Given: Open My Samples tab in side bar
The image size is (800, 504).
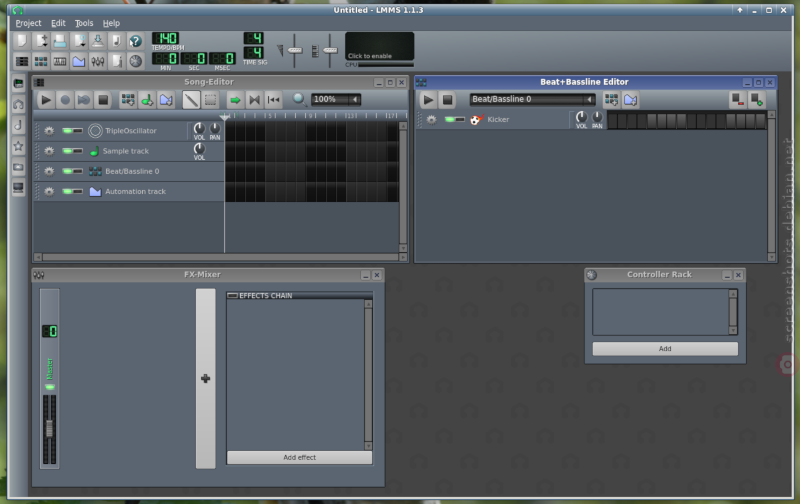Looking at the screenshot, I should pyautogui.click(x=18, y=125).
